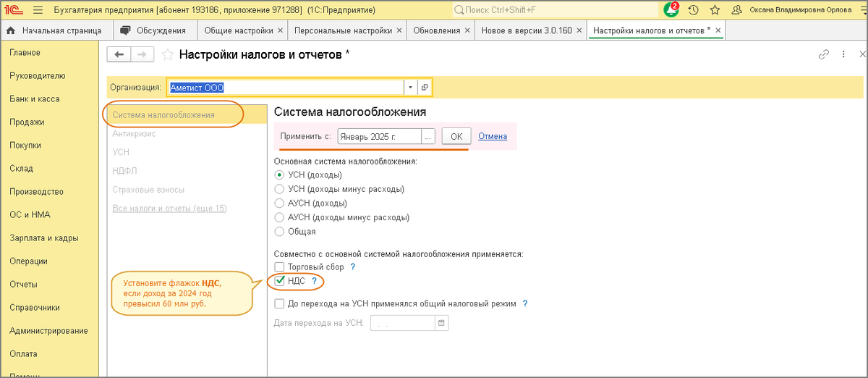Open Антикризис settings section
This screenshot has height=378, width=868.
click(134, 133)
